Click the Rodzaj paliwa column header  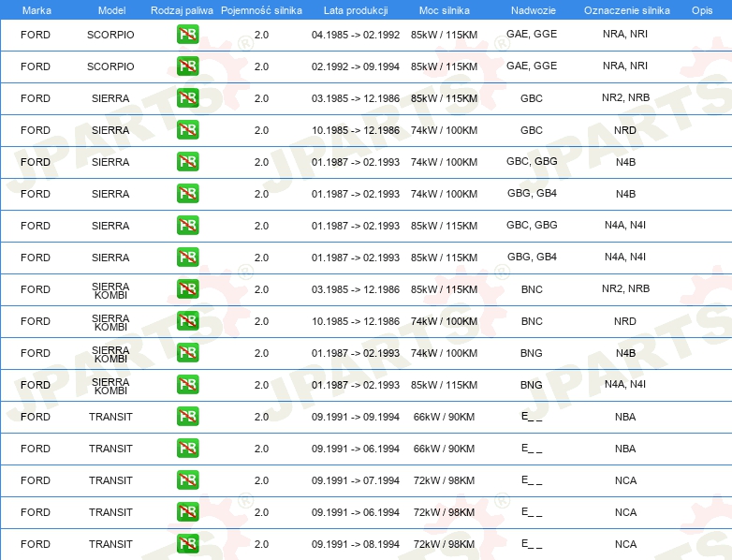182,10
